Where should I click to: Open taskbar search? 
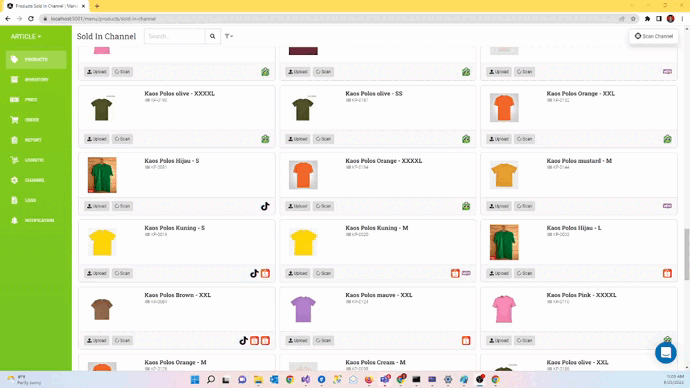click(211, 379)
